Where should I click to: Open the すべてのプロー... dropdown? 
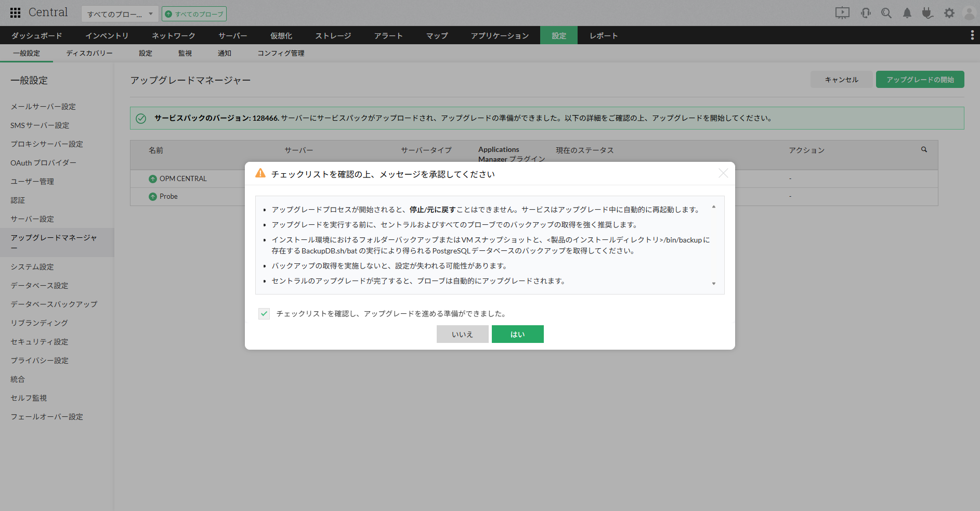(120, 14)
